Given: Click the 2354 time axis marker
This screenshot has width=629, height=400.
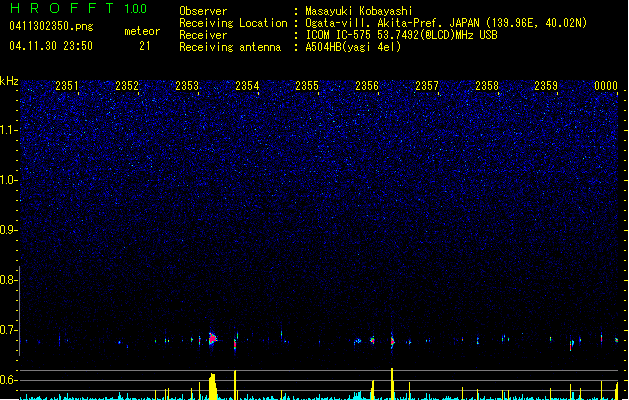Looking at the screenshot, I should (x=247, y=86).
